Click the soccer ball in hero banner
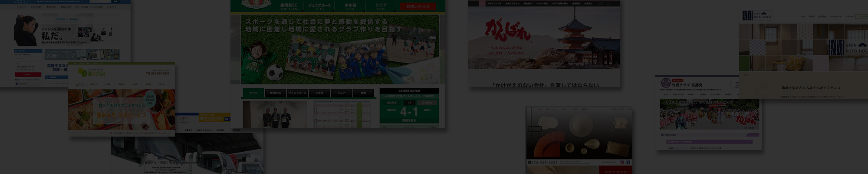Image resolution: width=868 pixels, height=174 pixels. tap(275, 72)
